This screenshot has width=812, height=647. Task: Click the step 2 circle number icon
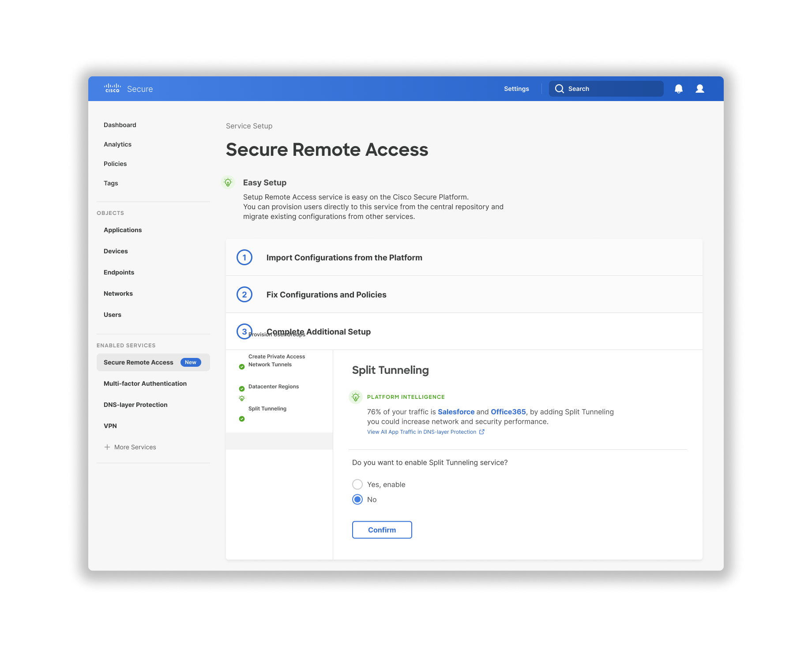[x=244, y=294]
